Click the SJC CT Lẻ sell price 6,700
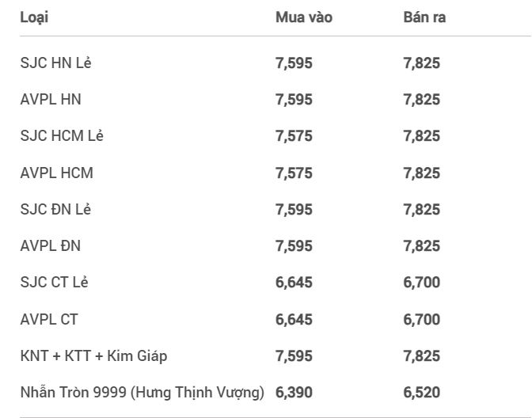This screenshot has height=418, width=532. pos(421,282)
